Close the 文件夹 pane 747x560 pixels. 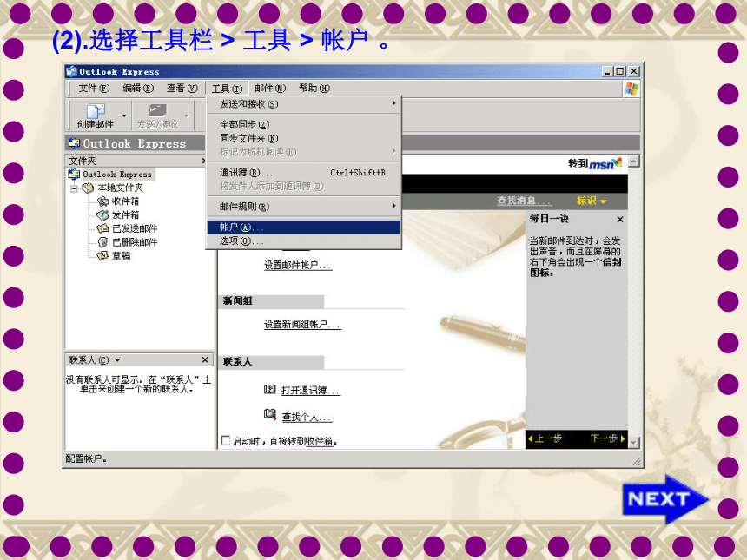click(x=203, y=161)
